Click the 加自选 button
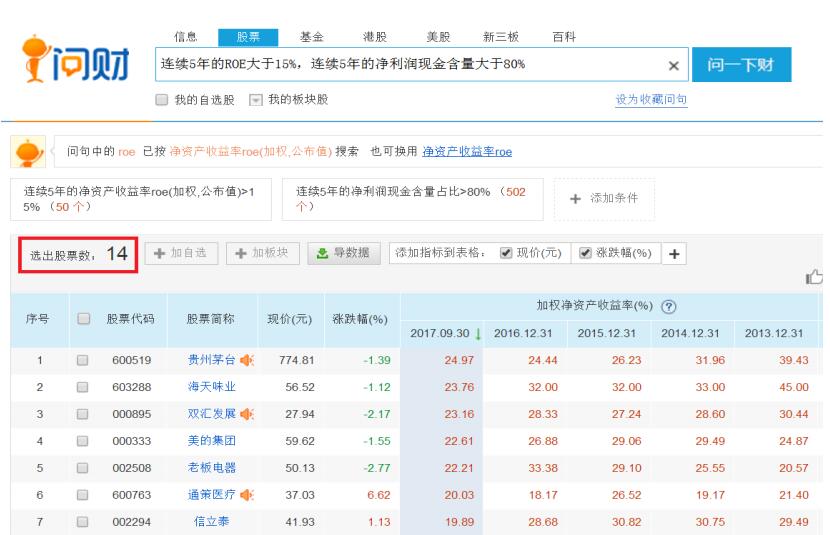This screenshot has height=535, width=830. (181, 253)
